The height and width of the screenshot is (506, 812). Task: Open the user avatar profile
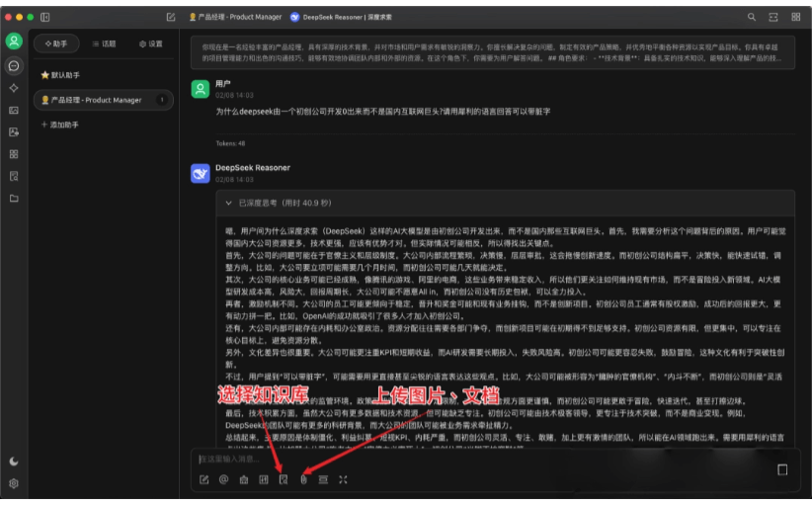[14, 41]
